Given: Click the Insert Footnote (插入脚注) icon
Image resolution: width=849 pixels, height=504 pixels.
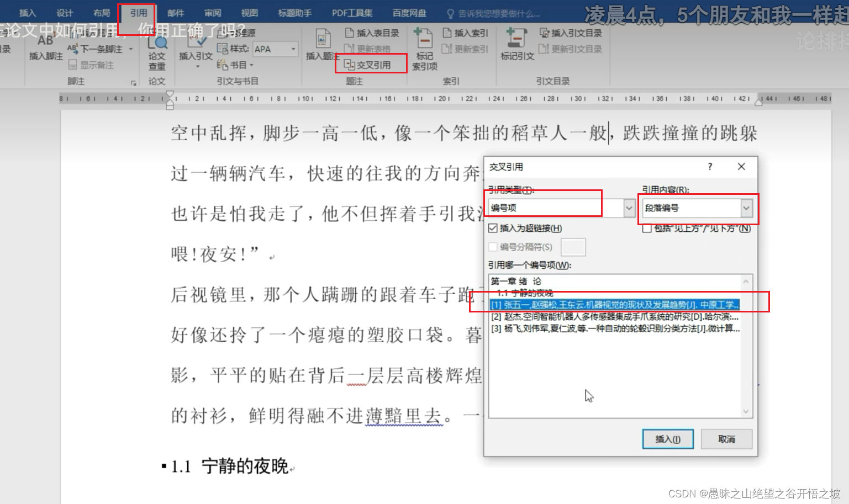Looking at the screenshot, I should pyautogui.click(x=45, y=47).
